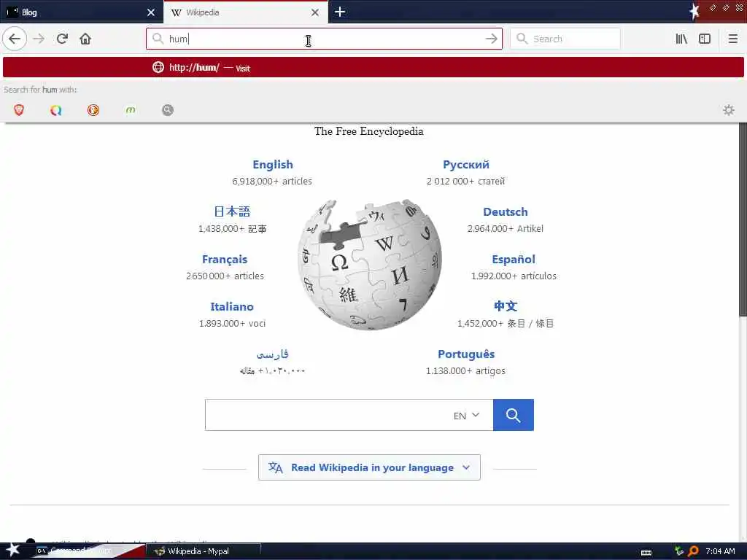Open the 中文 Wikipedia link

click(x=506, y=306)
